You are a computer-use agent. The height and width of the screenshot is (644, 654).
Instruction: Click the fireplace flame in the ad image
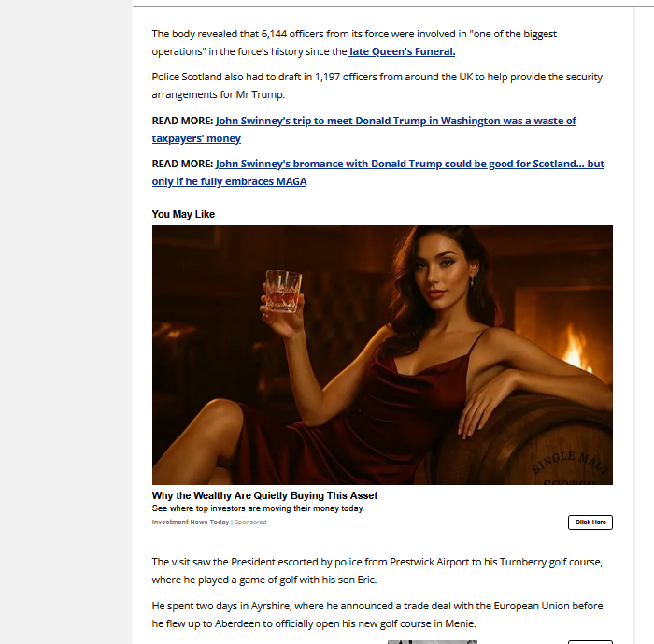(x=577, y=347)
